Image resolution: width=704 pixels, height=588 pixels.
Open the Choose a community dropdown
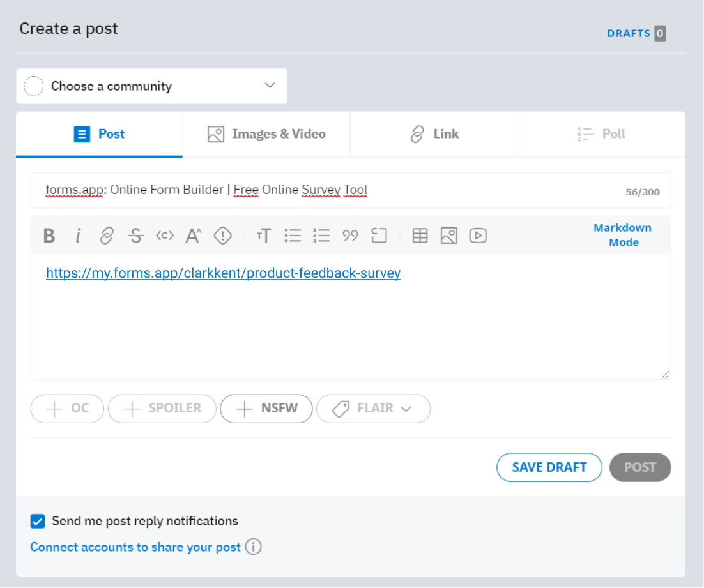tap(151, 86)
